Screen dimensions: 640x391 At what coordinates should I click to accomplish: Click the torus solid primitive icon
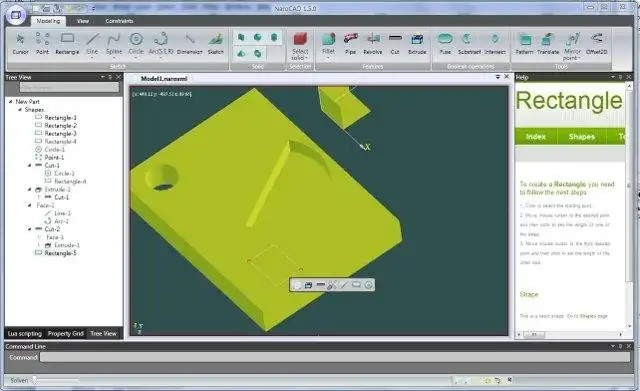click(x=258, y=53)
